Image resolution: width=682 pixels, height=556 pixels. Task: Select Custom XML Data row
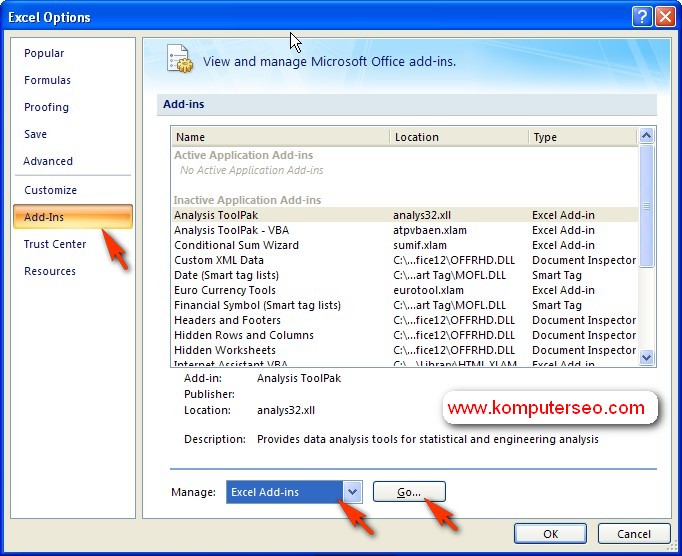click(x=405, y=260)
